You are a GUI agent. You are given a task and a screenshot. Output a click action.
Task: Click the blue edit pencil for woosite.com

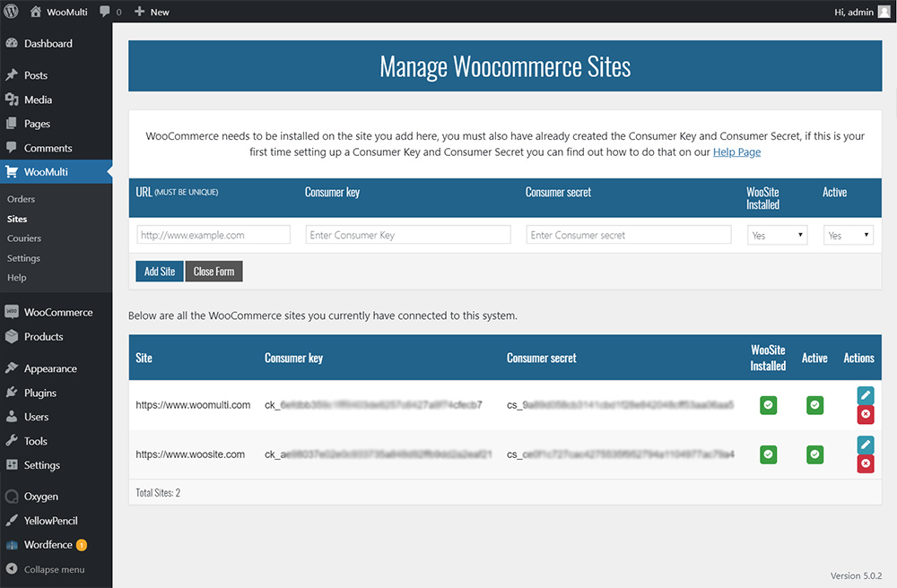point(865,445)
